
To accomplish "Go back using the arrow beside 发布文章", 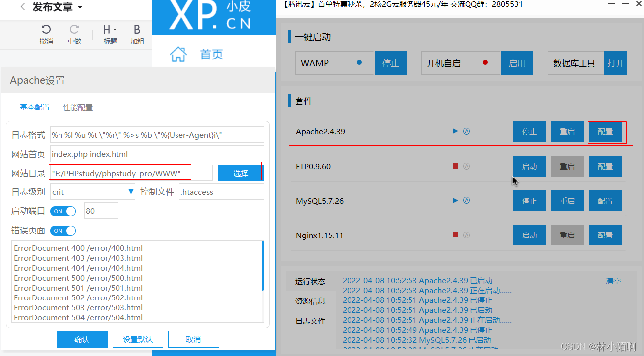I will 23,7.
